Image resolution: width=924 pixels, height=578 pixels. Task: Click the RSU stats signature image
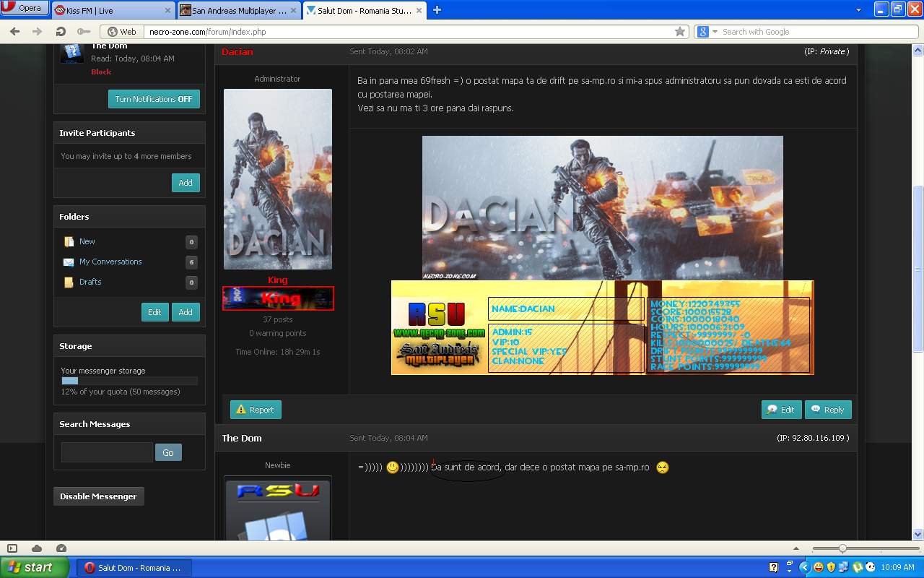[x=603, y=327]
